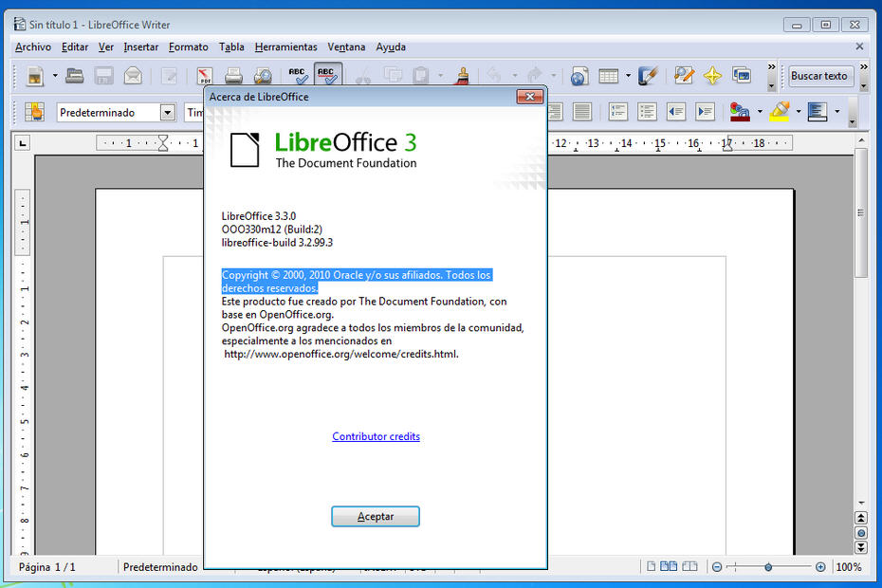Screen dimensions: 882x588
Task: Click the Copy icon
Action: [393, 75]
